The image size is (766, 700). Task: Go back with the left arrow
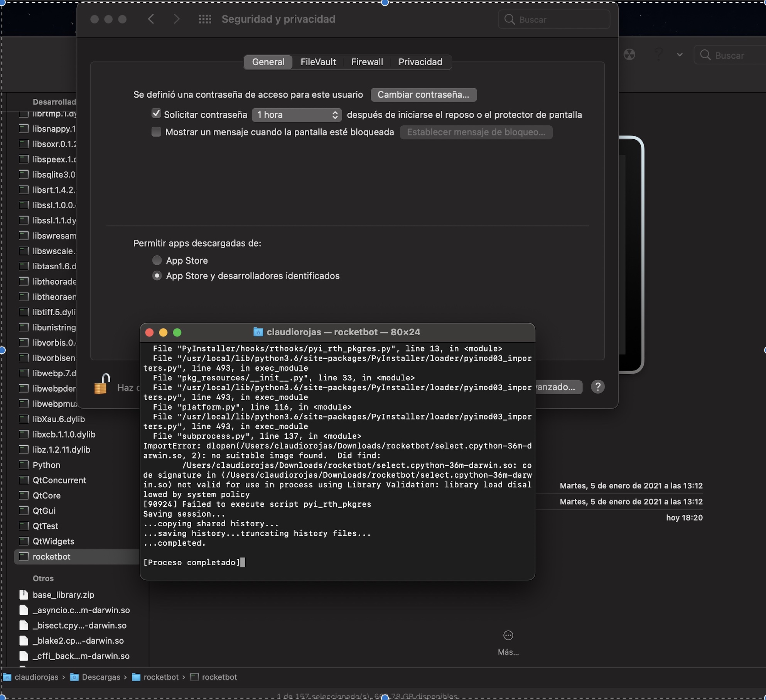coord(151,19)
